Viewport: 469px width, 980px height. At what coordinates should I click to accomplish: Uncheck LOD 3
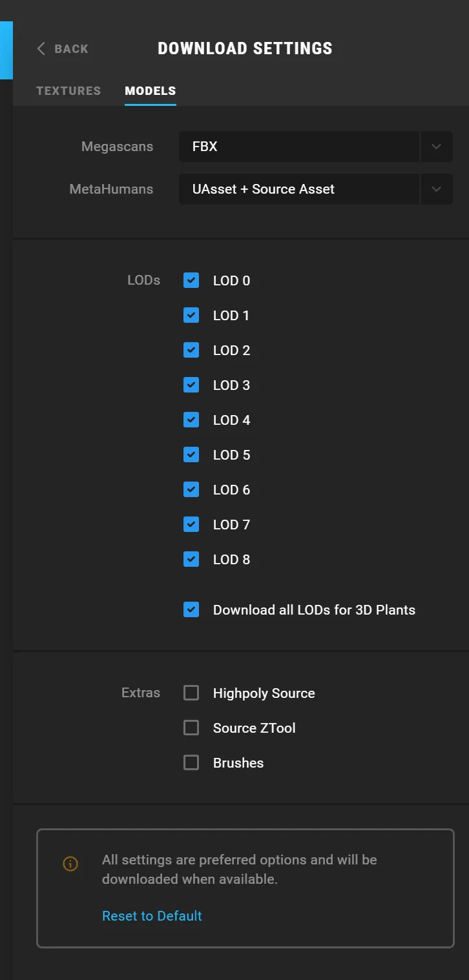191,385
